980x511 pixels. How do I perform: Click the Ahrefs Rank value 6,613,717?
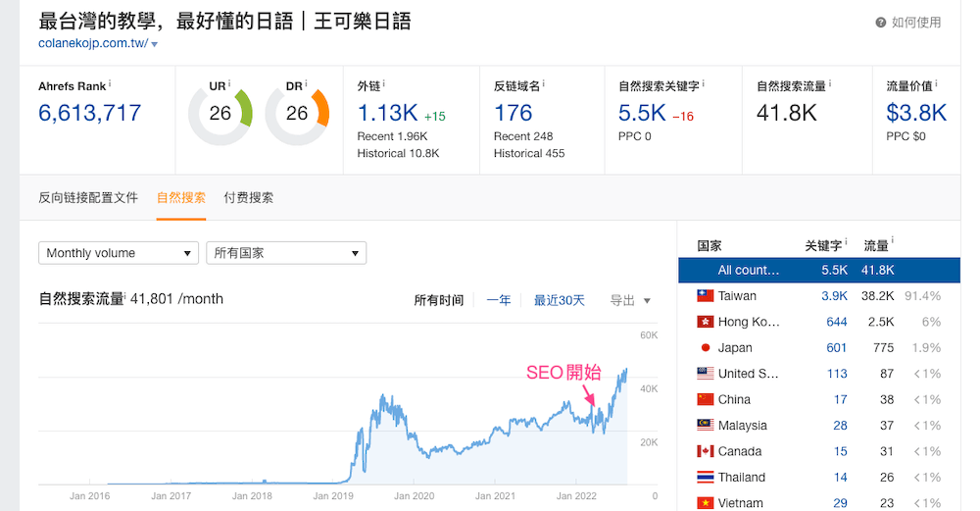pos(89,113)
